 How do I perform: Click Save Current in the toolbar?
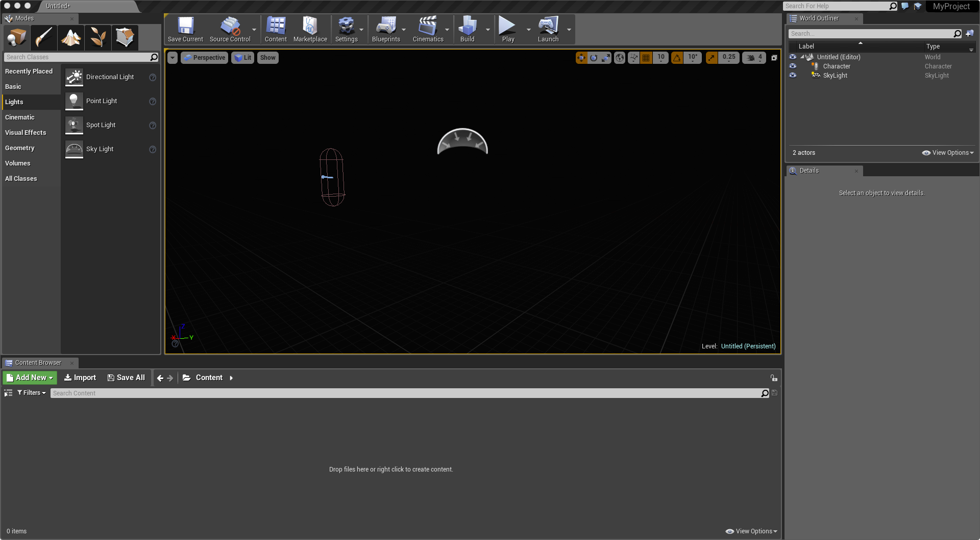(x=185, y=30)
